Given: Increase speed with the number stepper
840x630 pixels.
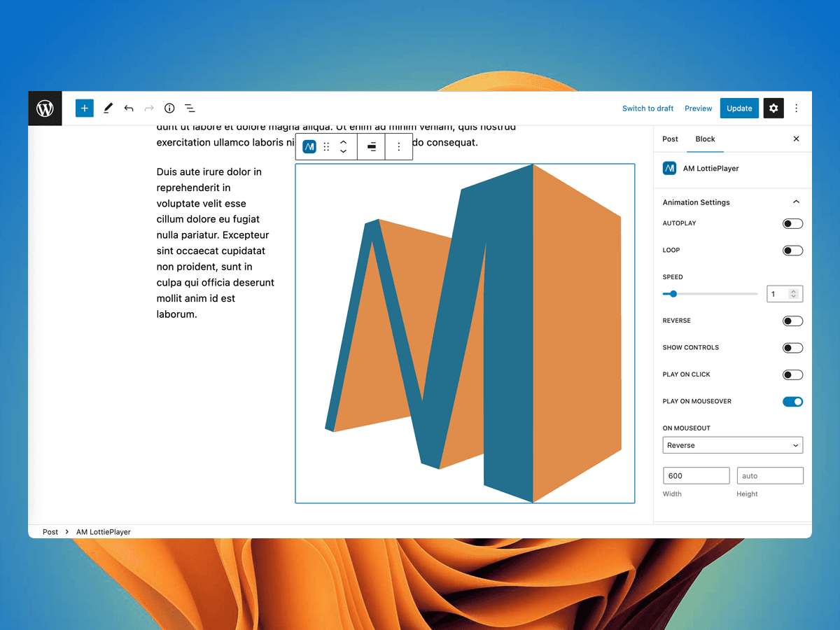Looking at the screenshot, I should coord(793,291).
